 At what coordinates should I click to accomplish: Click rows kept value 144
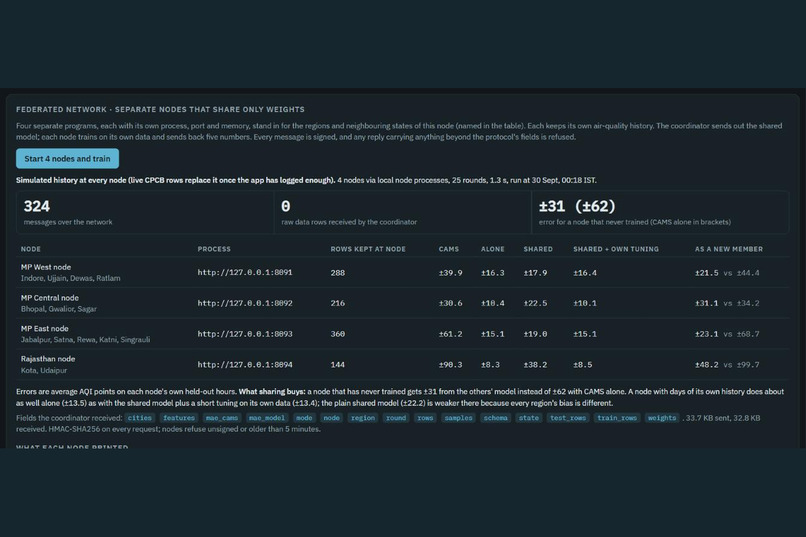pos(338,365)
